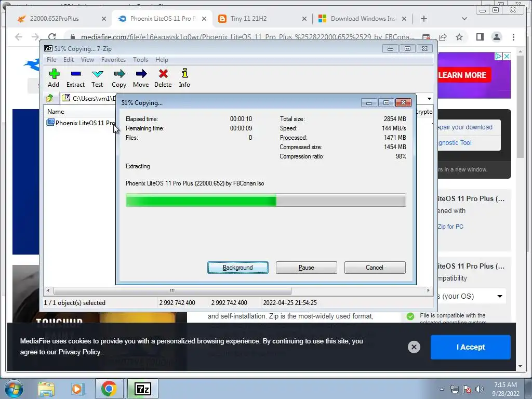This screenshot has width=532, height=399.
Task: Show hidden system tray icons
Action: (x=442, y=389)
